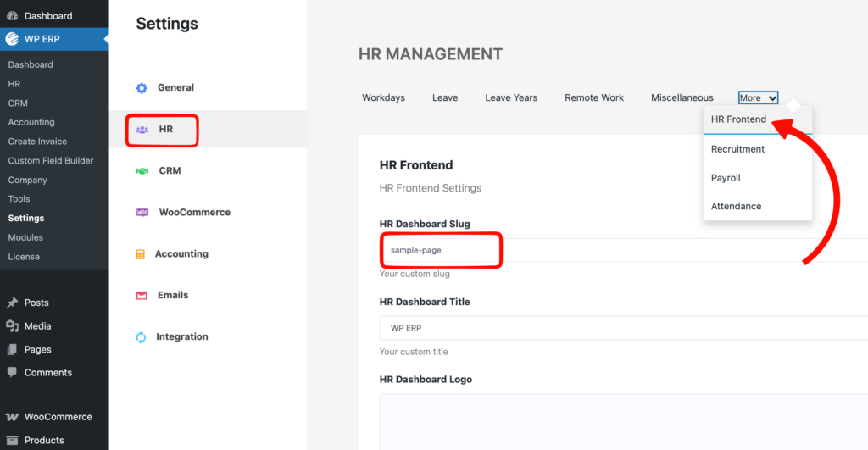Image resolution: width=868 pixels, height=450 pixels.
Task: Open the Leave Years tab
Action: pyautogui.click(x=511, y=98)
